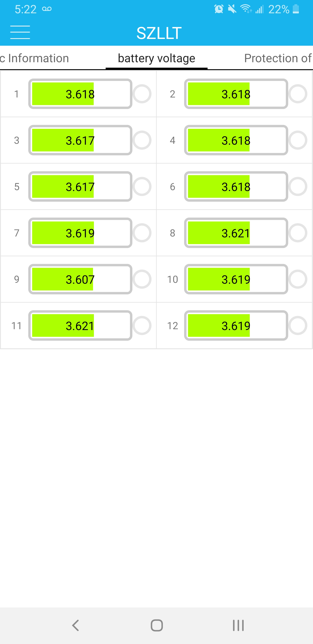313x644 pixels.
Task: Select the battery voltage tab
Action: 156,58
